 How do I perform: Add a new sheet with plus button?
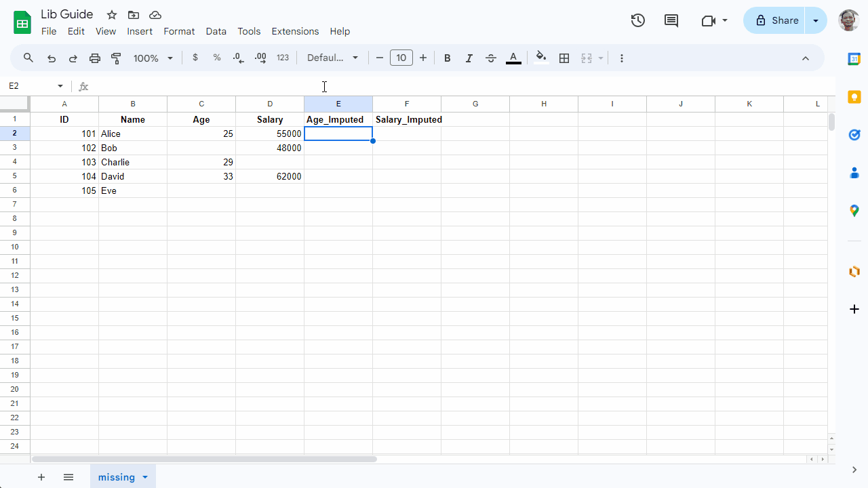tap(41, 477)
